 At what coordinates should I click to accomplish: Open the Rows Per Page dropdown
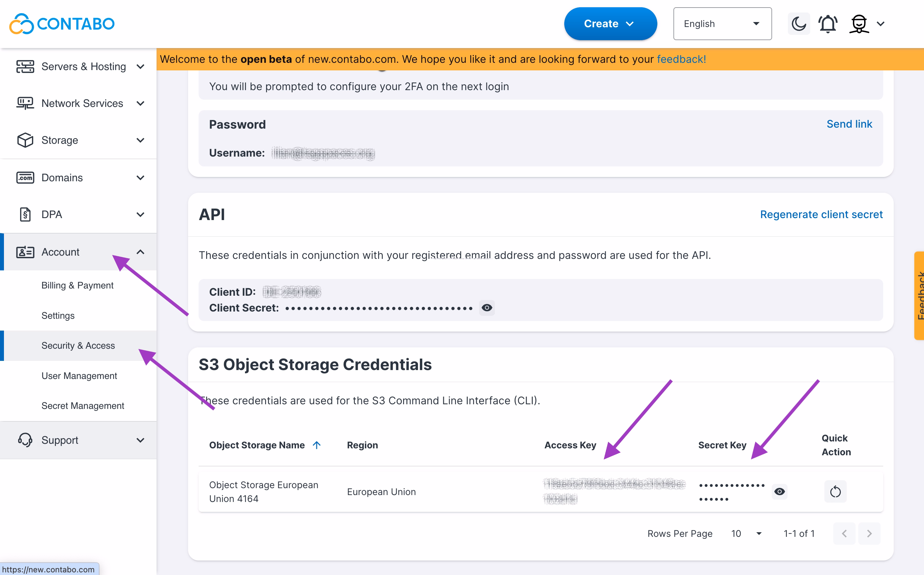click(x=746, y=534)
